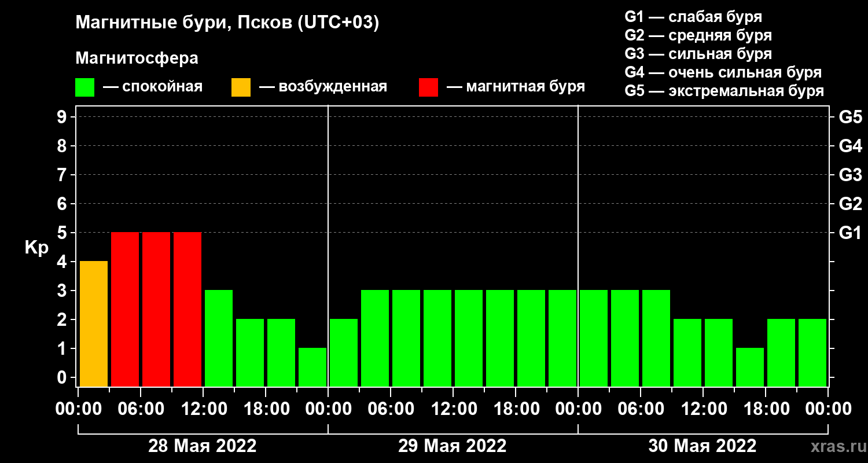The height and width of the screenshot is (463, 868).
Task: Click the 29 Мая 2022 date label
Action: click(453, 446)
